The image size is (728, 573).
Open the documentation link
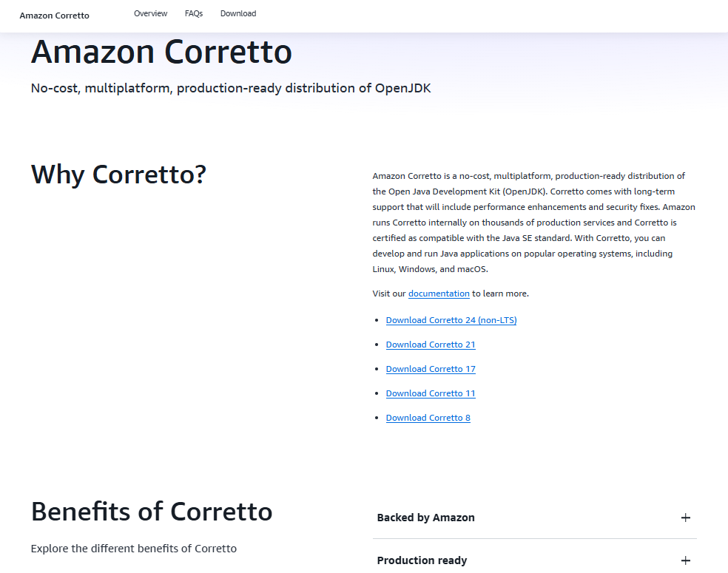pos(439,294)
